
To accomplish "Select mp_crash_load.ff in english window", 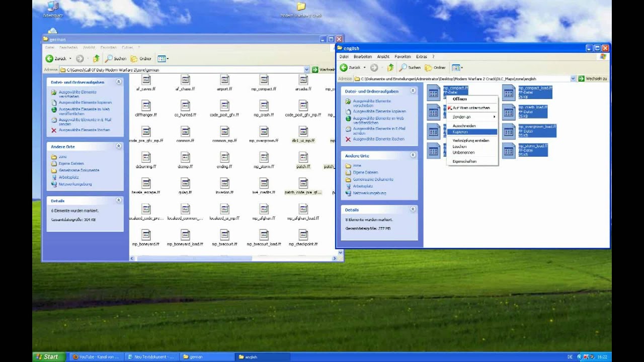I will (525, 111).
